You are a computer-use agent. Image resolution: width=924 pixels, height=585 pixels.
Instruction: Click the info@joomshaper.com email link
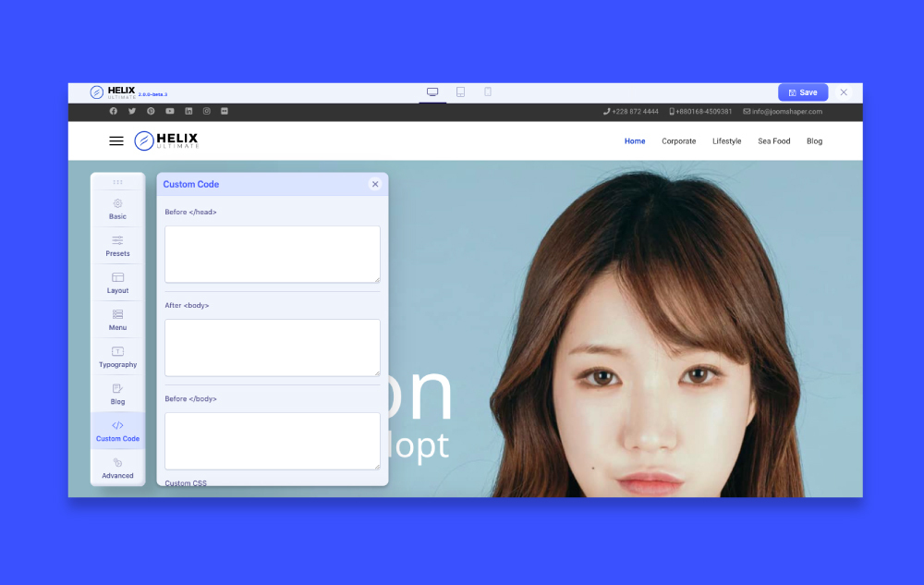click(783, 111)
